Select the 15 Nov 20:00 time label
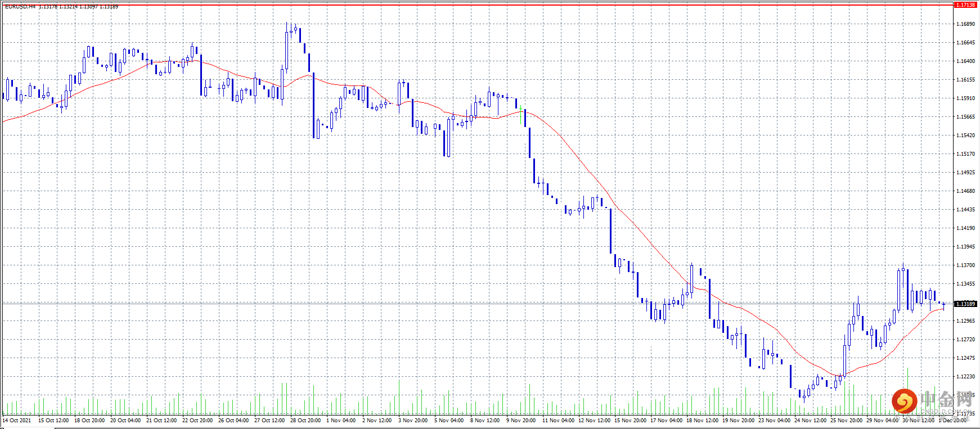Viewport: 980px width, 429px height. [x=631, y=421]
